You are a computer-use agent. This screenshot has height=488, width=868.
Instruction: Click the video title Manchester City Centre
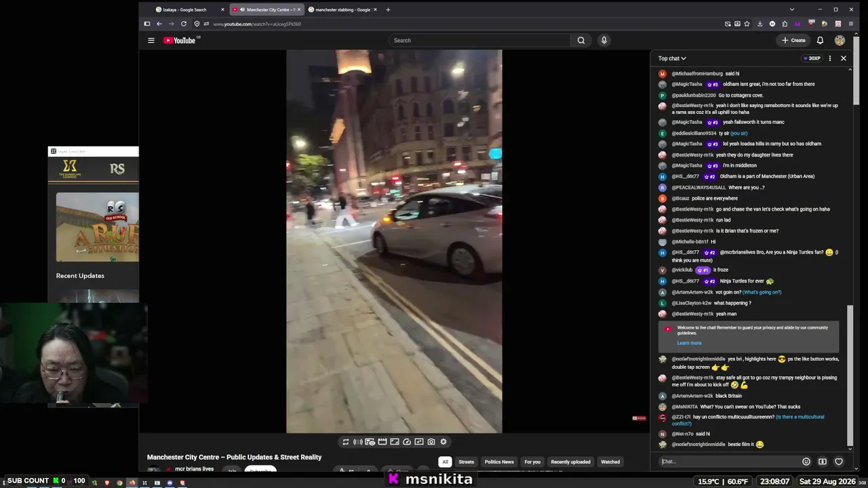pos(235,457)
